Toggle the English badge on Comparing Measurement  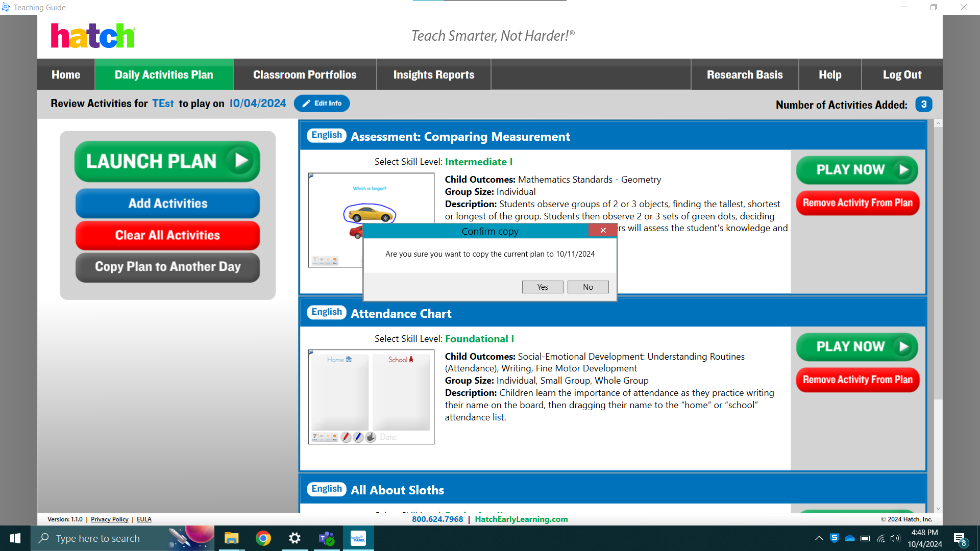(x=326, y=135)
